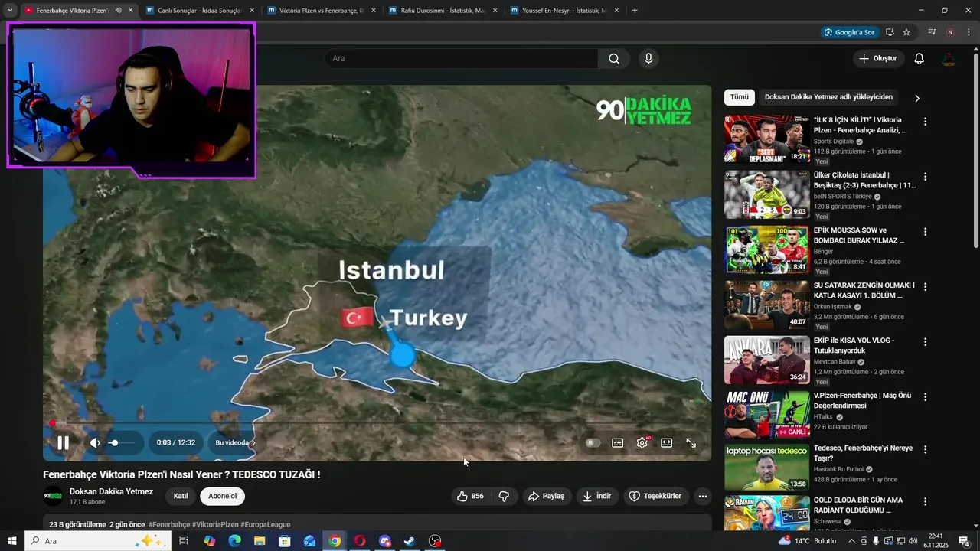Open more actions menu beside Teşekkürler
The image size is (980, 551).
[702, 496]
